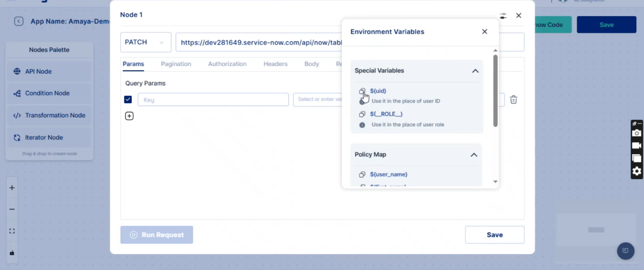This screenshot has height=270, width=644.
Task: Click the ${user_name} variable text
Action: [x=389, y=174]
